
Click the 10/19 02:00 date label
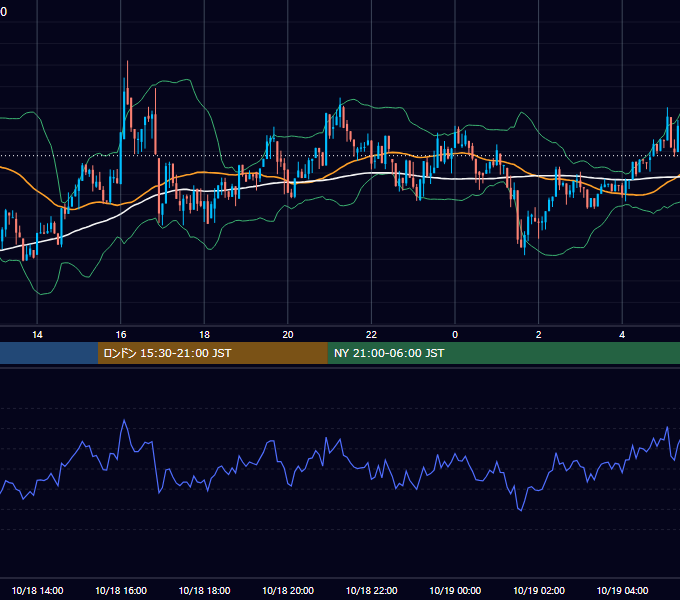click(539, 590)
